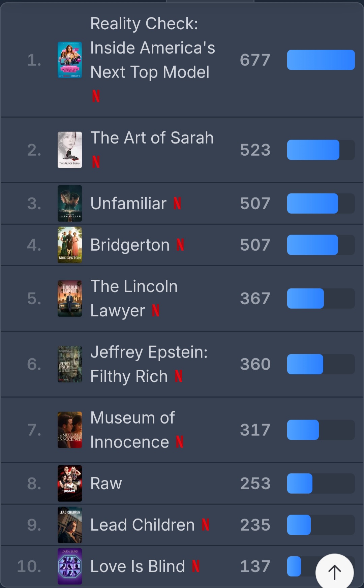Click the score value 253 for Raw
This screenshot has width=364, height=588.
click(255, 484)
